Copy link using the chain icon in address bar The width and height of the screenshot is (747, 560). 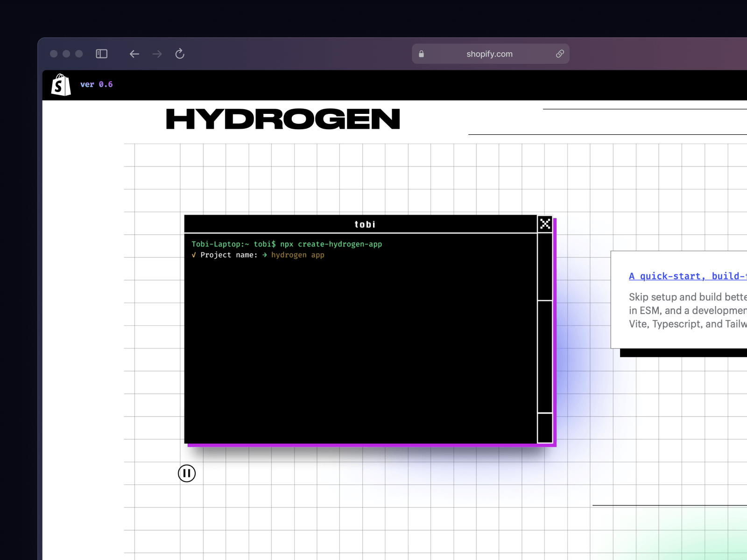click(560, 54)
